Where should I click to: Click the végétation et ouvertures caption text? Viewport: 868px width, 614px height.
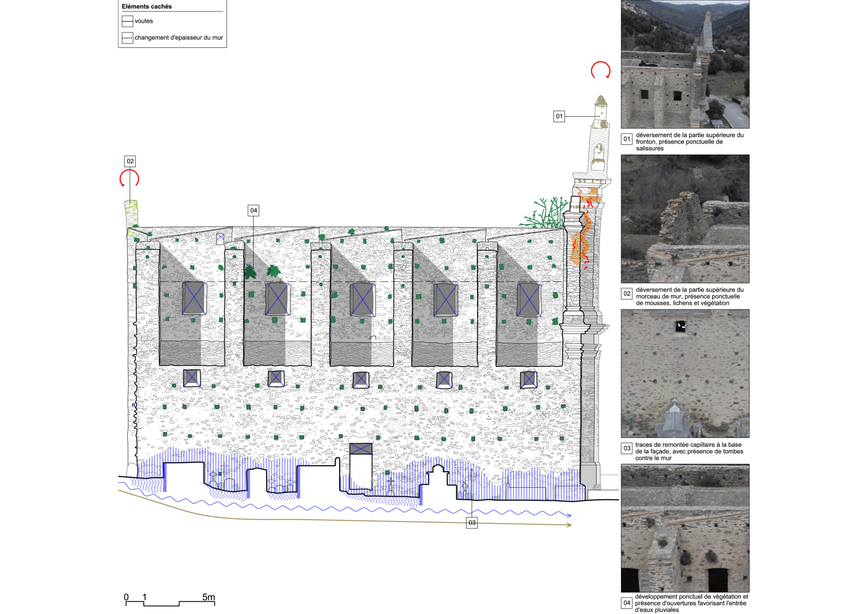(691, 603)
